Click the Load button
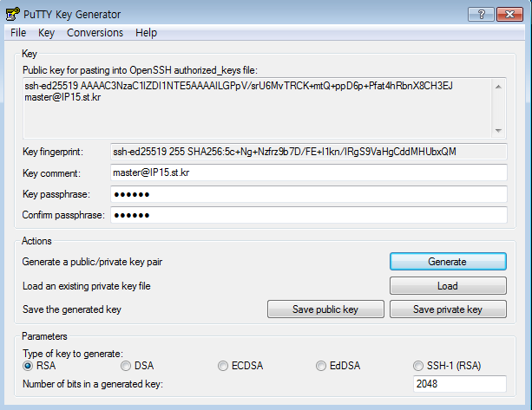532x410 pixels. pos(448,286)
